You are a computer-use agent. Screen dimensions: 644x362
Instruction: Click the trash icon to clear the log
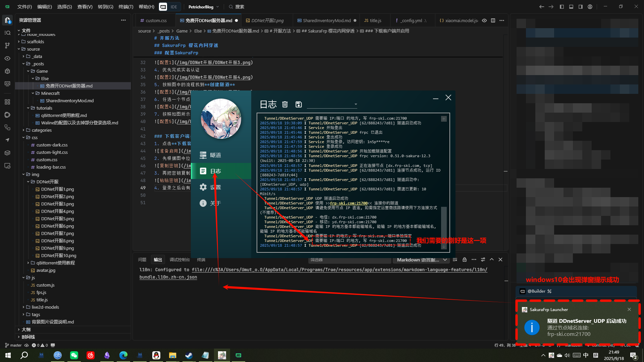pos(285,105)
